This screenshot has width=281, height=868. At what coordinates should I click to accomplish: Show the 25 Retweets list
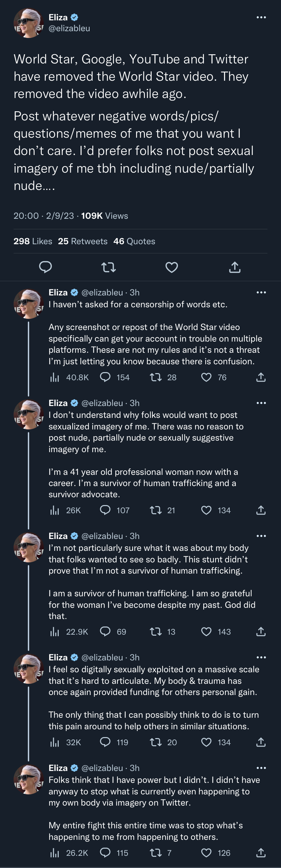pyautogui.click(x=83, y=241)
